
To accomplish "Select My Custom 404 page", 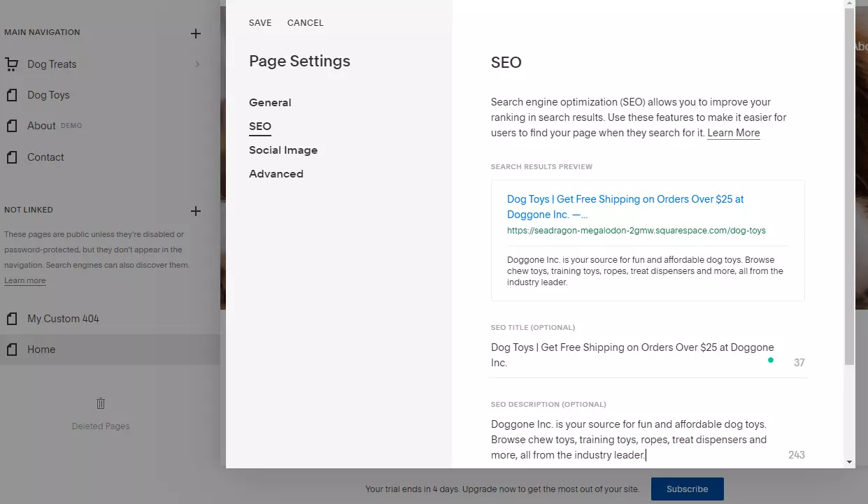I will tap(63, 319).
